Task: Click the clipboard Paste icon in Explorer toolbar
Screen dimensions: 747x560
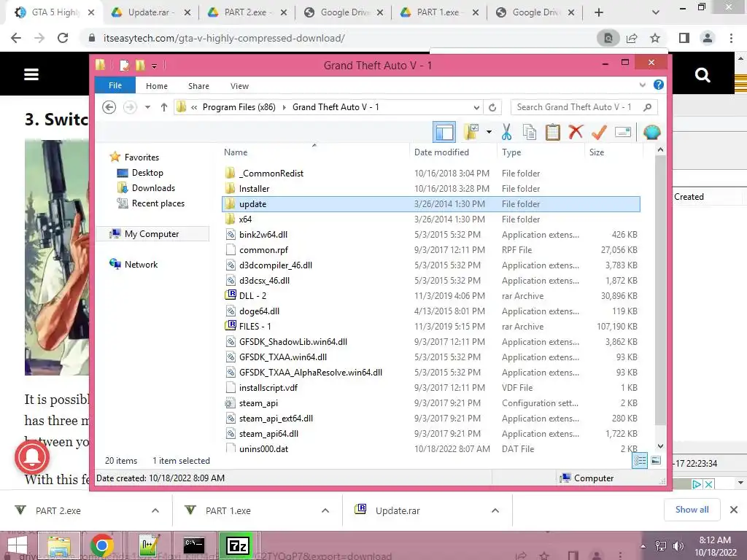Action: (553, 132)
